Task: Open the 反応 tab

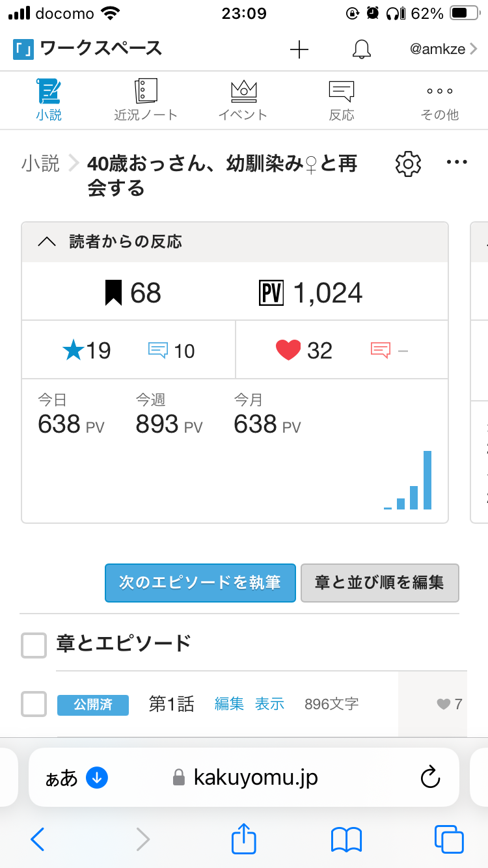Action: (x=342, y=100)
